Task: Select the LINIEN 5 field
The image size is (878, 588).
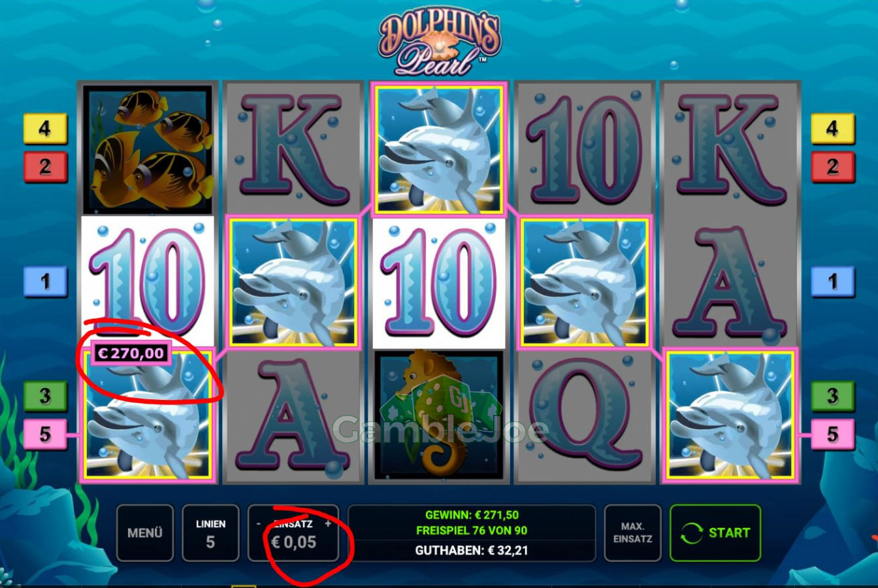Action: tap(210, 533)
